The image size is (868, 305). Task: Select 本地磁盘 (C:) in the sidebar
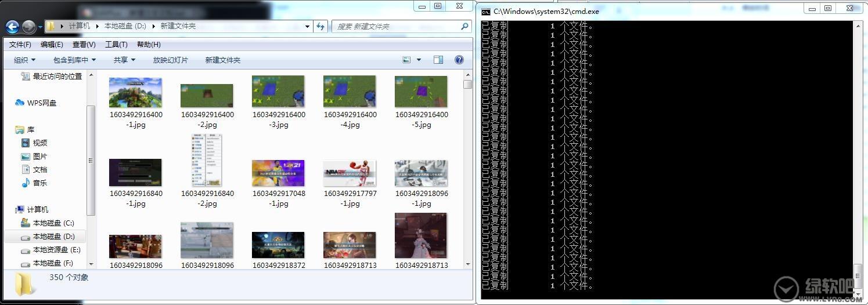coord(53,223)
